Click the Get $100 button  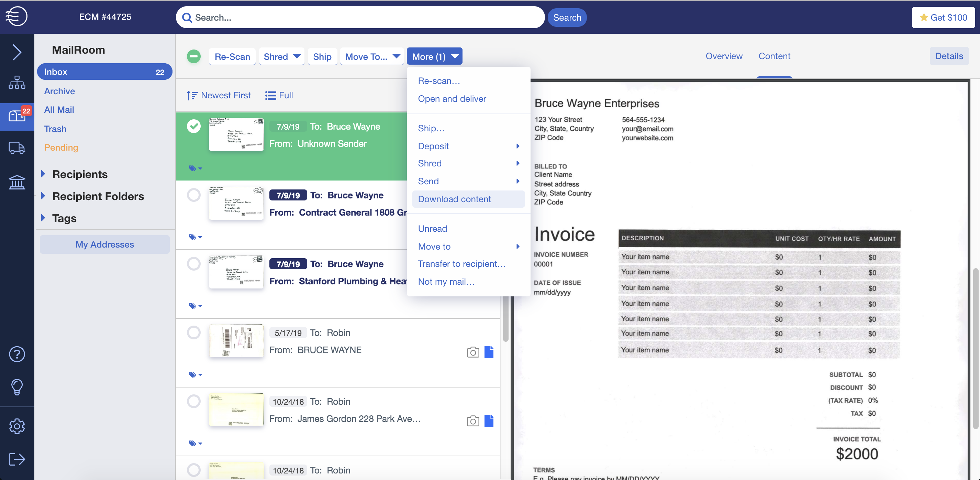(943, 18)
